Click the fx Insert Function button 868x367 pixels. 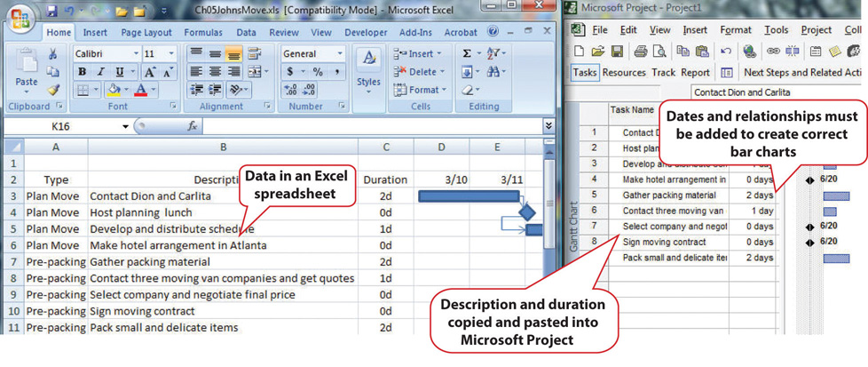(192, 126)
